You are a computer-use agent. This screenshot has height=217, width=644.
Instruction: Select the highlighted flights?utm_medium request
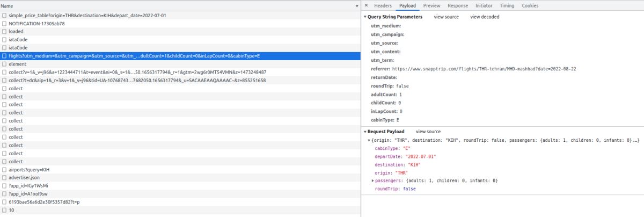pyautogui.click(x=180, y=56)
